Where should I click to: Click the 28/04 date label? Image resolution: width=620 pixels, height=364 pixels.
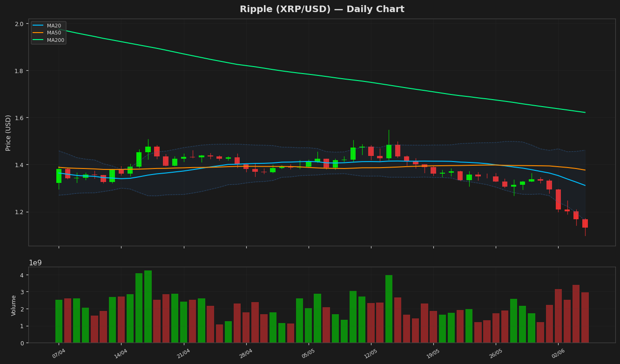246,353
